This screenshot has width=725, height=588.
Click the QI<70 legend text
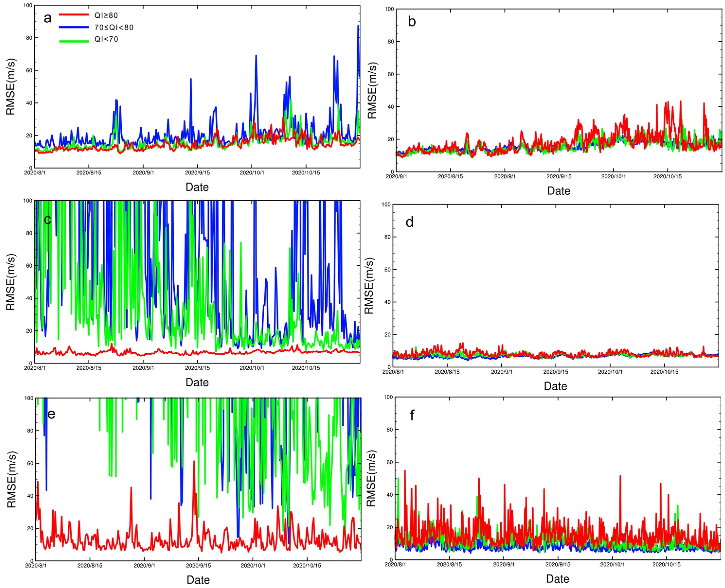(x=106, y=39)
